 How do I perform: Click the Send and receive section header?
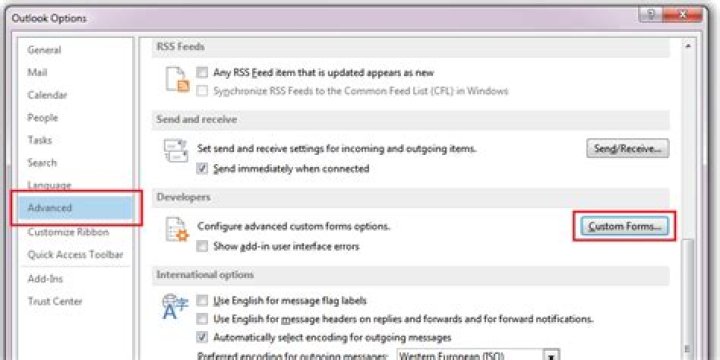[411, 119]
